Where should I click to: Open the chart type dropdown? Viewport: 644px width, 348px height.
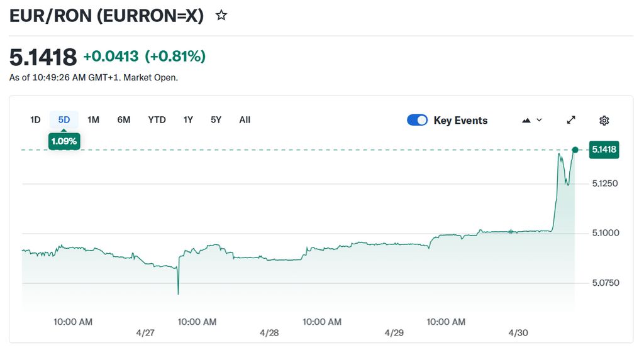point(532,120)
